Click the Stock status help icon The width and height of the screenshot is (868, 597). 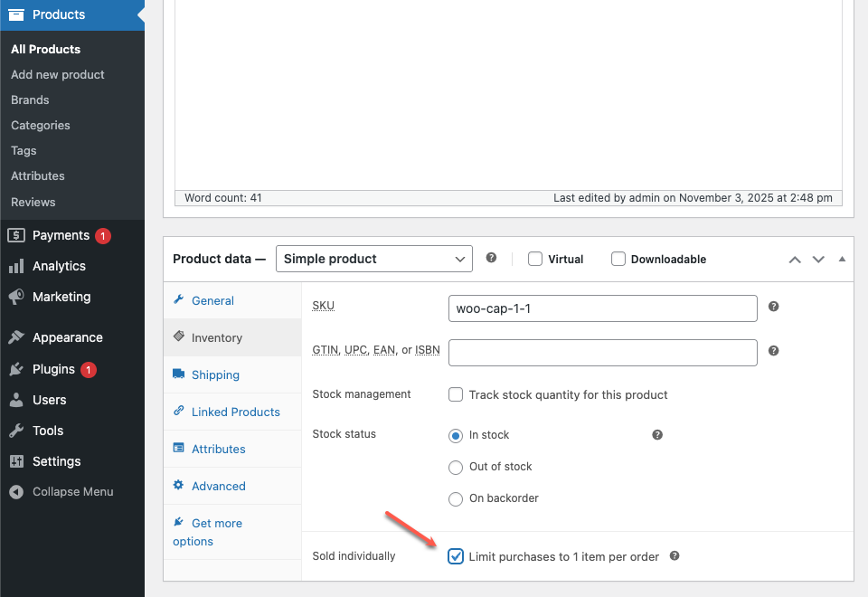pos(657,435)
